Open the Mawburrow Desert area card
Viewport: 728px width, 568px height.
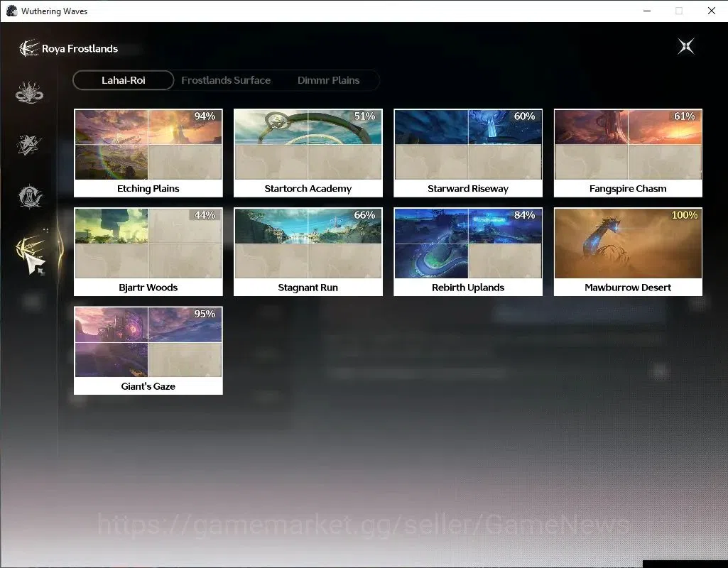628,252
